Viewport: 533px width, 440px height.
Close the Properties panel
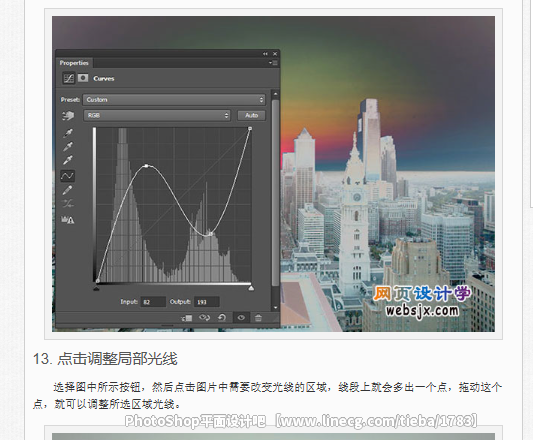tap(275, 54)
